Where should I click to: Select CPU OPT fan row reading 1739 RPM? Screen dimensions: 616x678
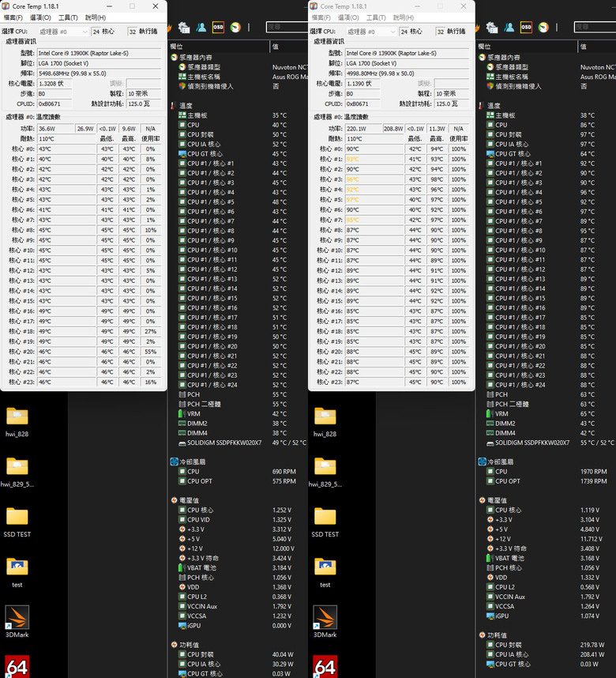[x=546, y=481]
